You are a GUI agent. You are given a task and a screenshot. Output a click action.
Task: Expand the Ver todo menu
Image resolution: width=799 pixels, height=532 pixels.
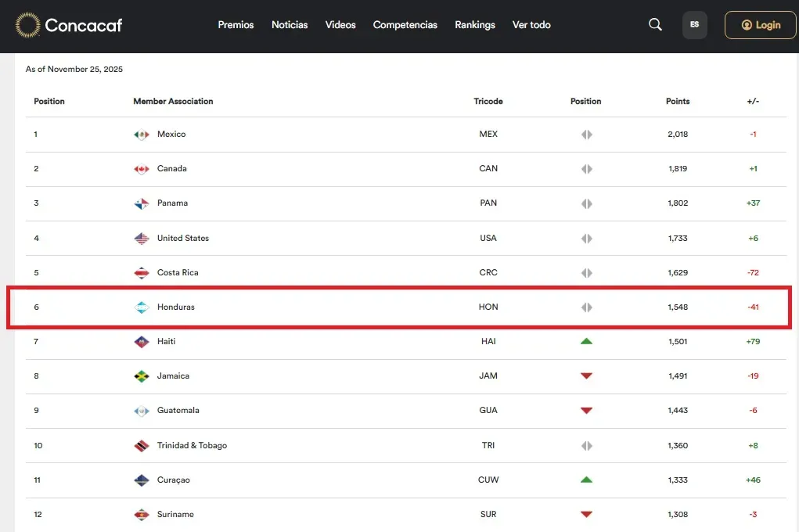coord(531,25)
